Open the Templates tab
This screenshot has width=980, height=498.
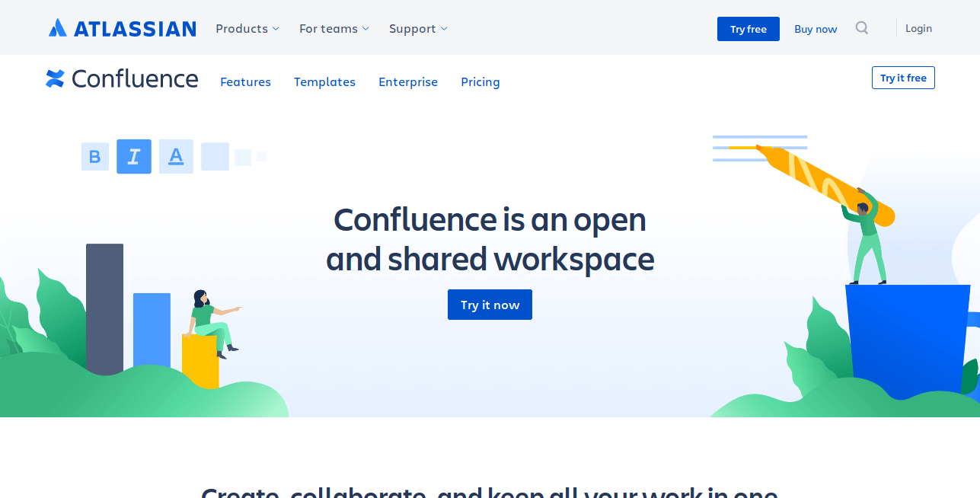point(324,82)
